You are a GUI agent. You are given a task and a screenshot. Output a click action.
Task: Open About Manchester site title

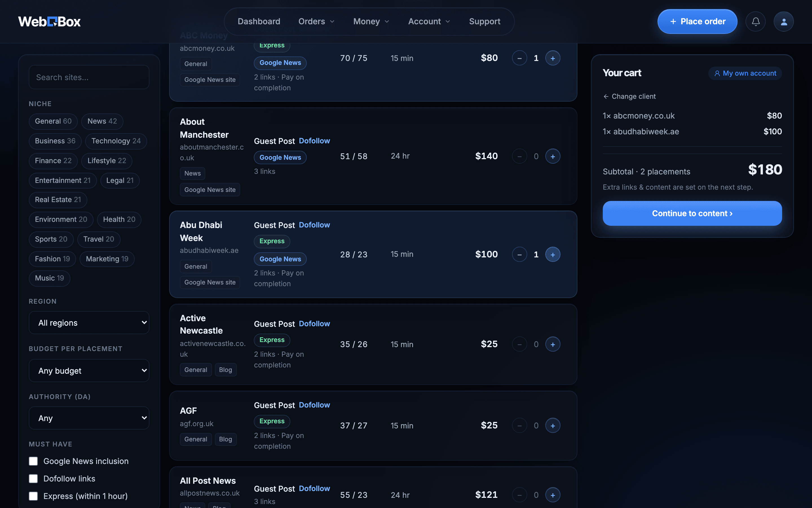204,128
